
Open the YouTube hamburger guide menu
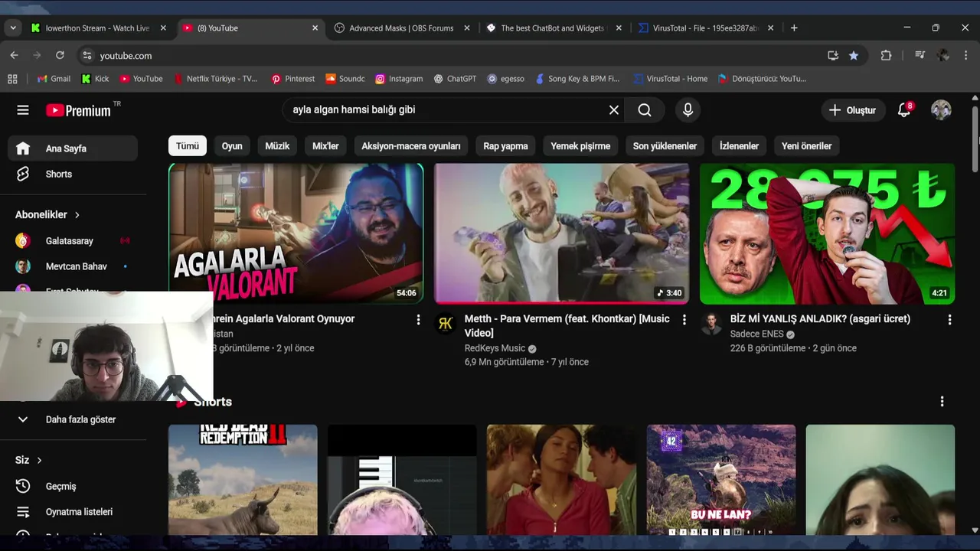click(x=23, y=110)
